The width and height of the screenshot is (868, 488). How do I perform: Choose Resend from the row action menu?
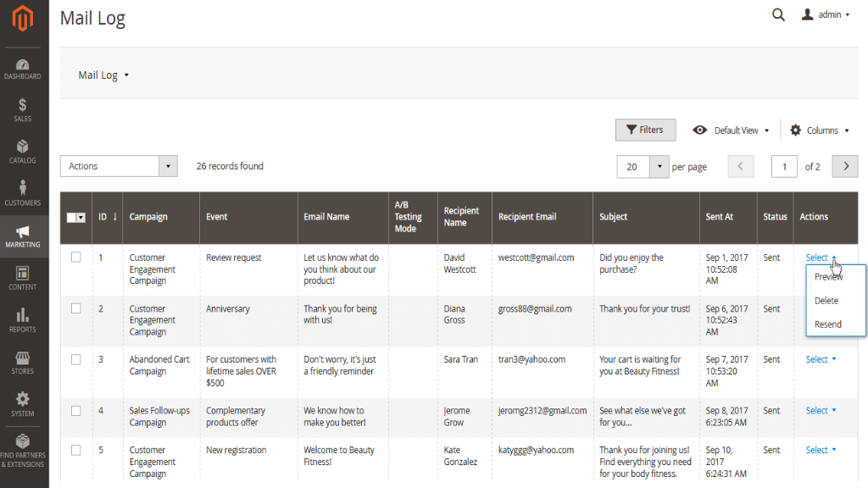coord(827,324)
